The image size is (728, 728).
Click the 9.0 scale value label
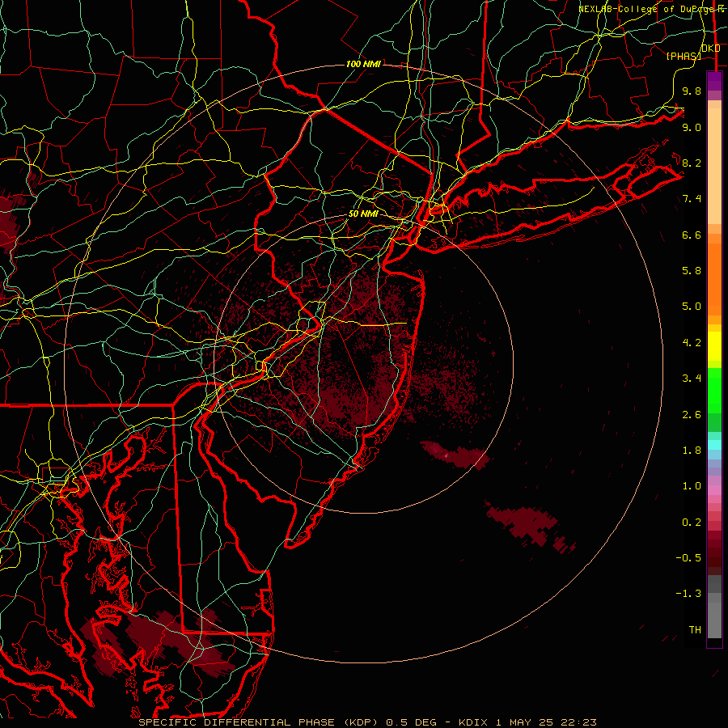(692, 127)
